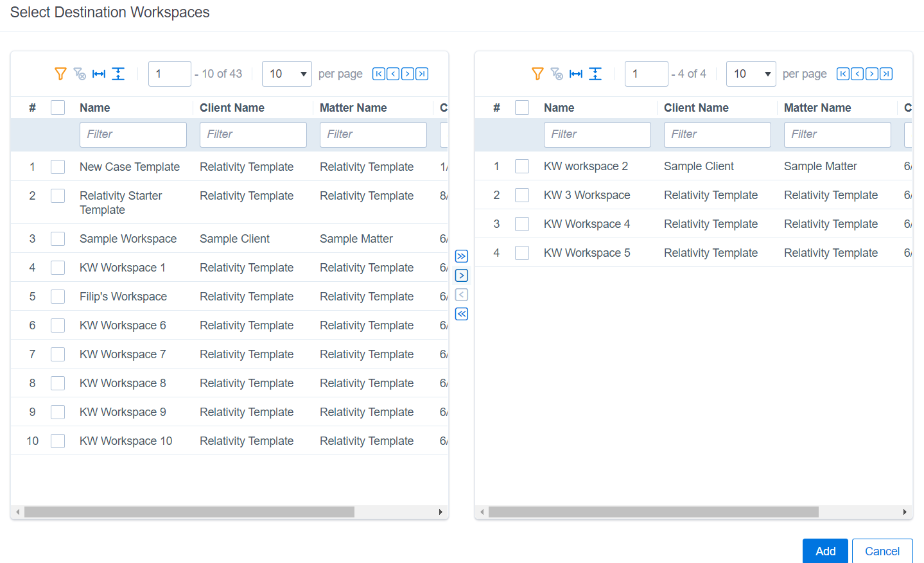Move selected workspaces to the right list
924x563 pixels.
point(462,275)
